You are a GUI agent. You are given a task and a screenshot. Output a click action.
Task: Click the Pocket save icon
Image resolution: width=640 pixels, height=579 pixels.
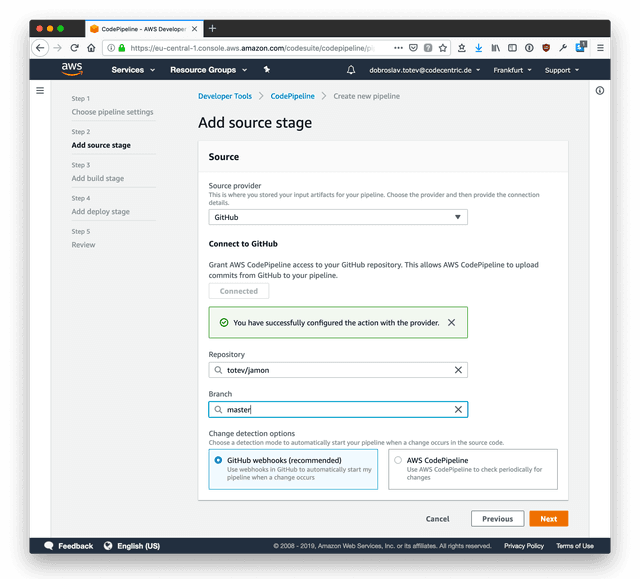point(413,48)
